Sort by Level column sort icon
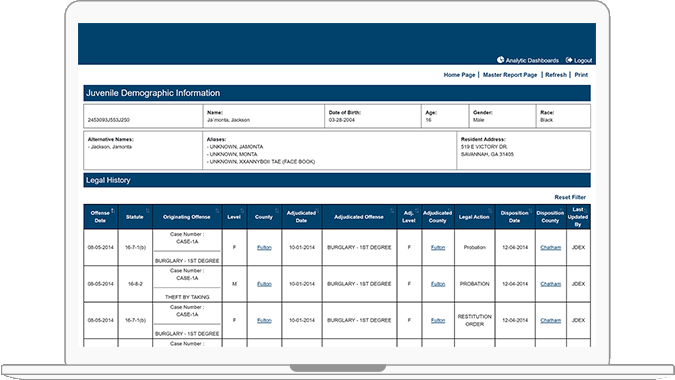The height and width of the screenshot is (380, 675). point(242,210)
